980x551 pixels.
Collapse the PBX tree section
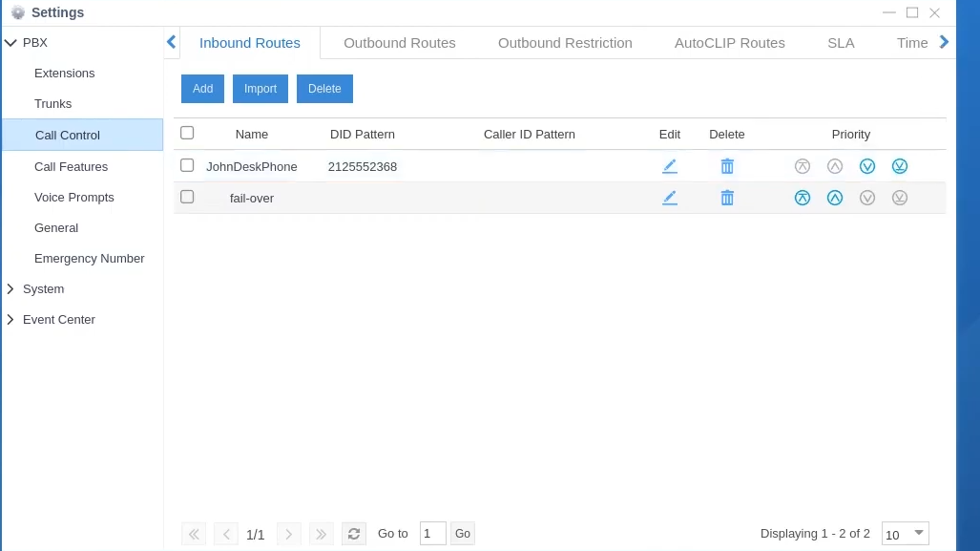click(10, 43)
